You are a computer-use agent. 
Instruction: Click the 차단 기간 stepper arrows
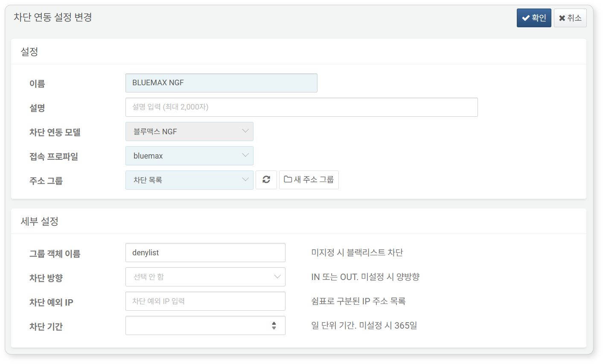coord(274,326)
